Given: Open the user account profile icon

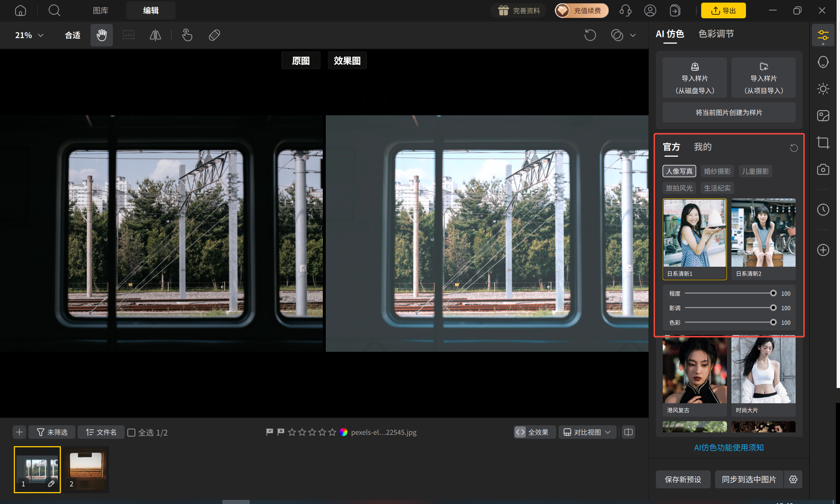Looking at the screenshot, I should (650, 10).
